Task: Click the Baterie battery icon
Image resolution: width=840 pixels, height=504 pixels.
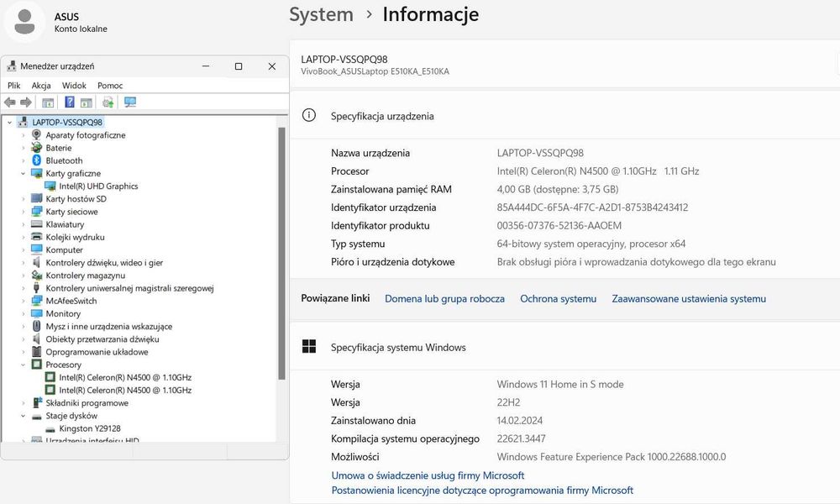Action: point(36,148)
